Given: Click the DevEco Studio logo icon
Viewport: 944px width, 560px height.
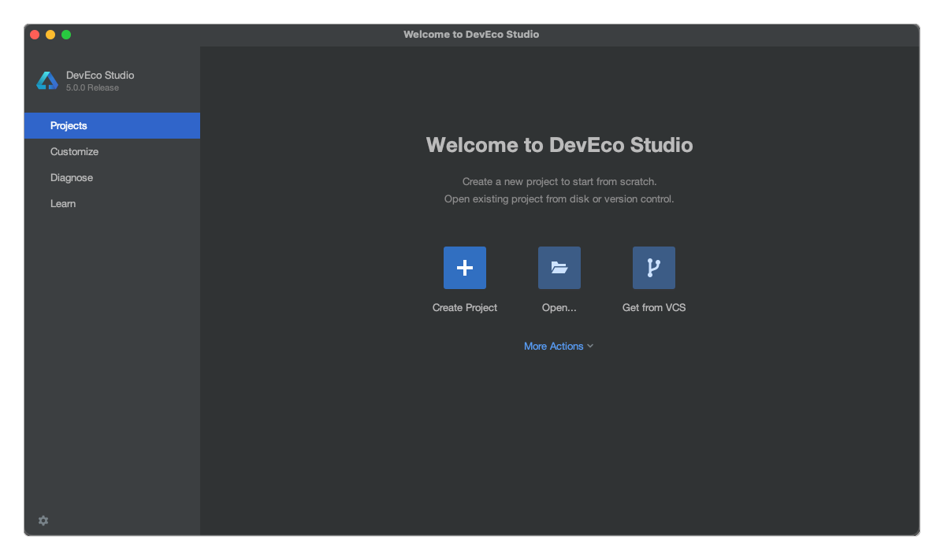Looking at the screenshot, I should (47, 80).
